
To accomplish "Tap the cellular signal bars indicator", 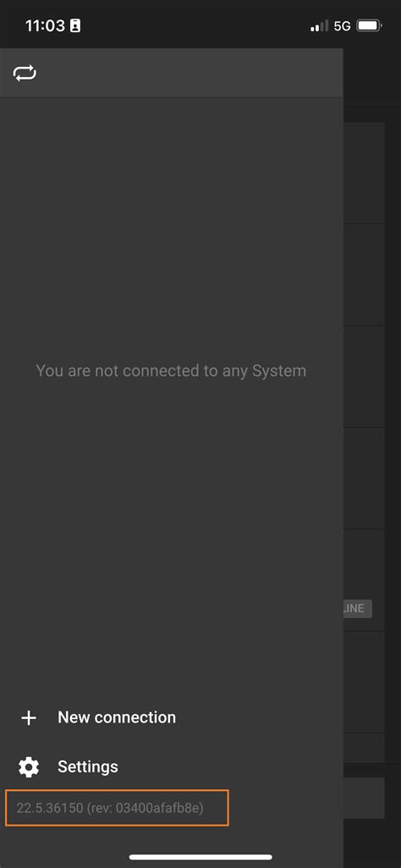I will coord(319,25).
